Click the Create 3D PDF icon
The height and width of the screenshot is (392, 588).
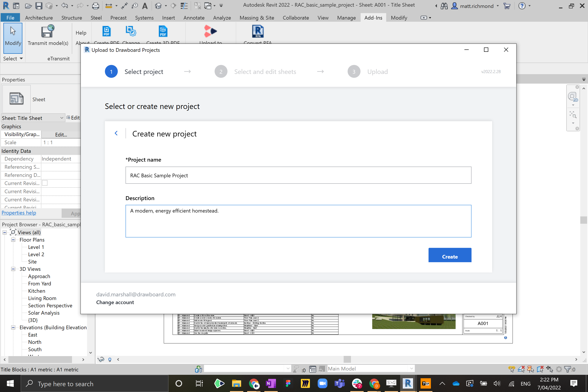tap(163, 31)
